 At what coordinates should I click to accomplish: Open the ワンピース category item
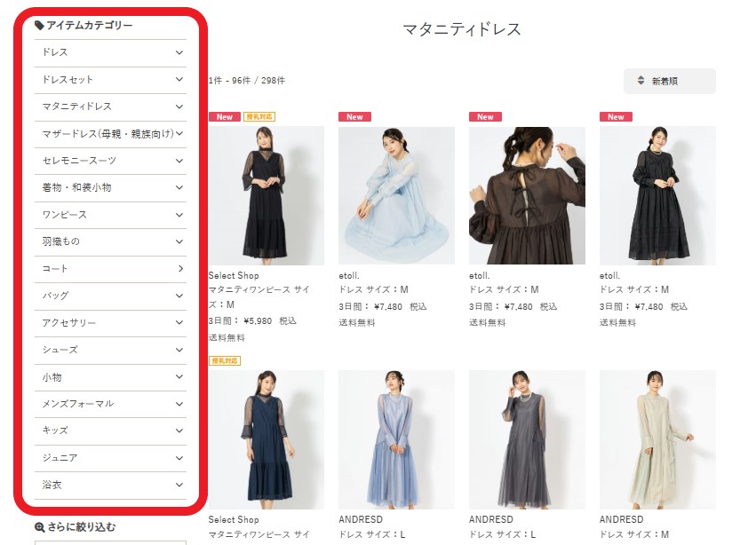point(65,215)
